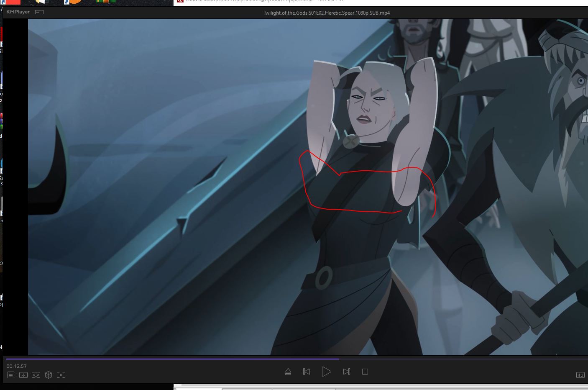Toggle the HW hardware acceleration indicator
This screenshot has width=588, height=390.
pyautogui.click(x=580, y=375)
